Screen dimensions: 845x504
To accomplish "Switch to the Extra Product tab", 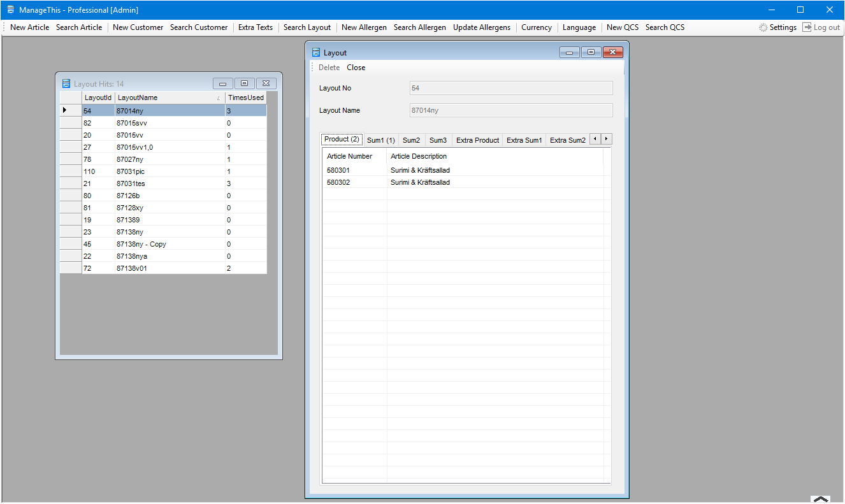I will tap(477, 140).
